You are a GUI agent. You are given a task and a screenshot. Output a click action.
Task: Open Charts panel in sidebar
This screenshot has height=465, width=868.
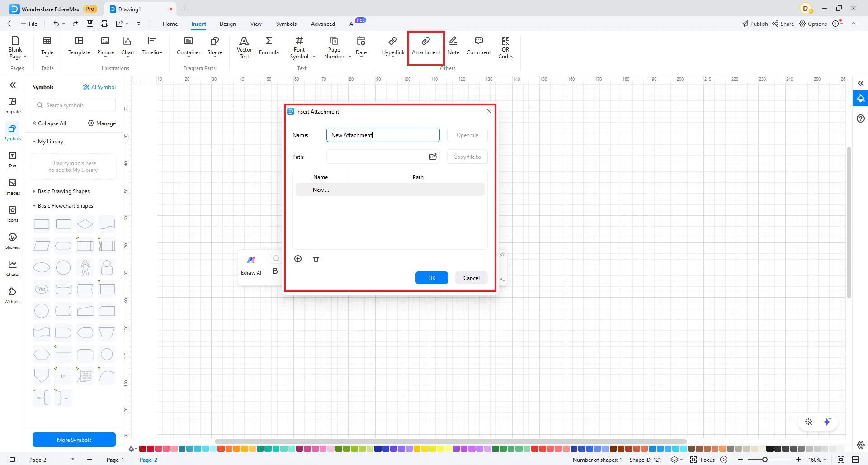pyautogui.click(x=12, y=268)
